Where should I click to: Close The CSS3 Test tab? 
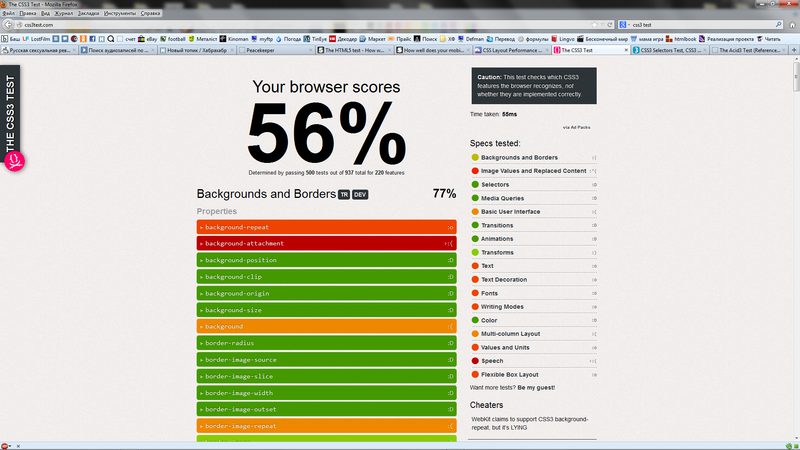626,50
